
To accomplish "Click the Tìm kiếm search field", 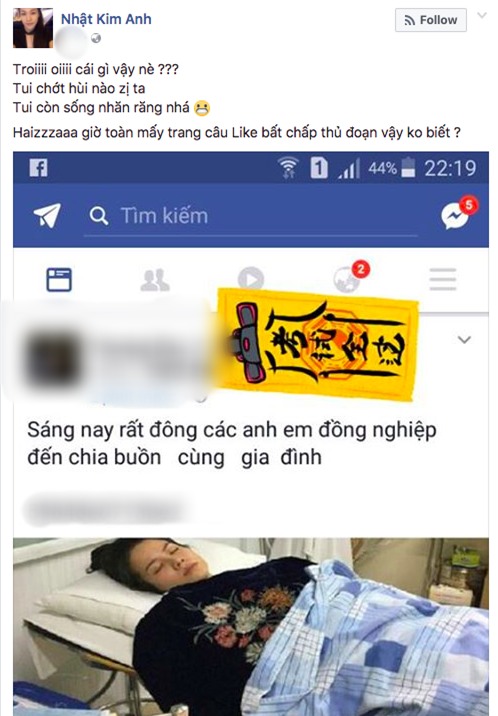I will (x=251, y=216).
